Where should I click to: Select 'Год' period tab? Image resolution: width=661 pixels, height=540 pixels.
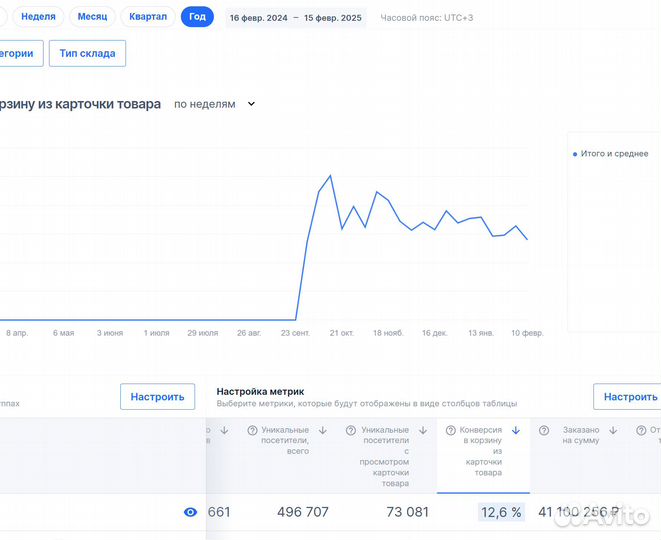(x=197, y=17)
